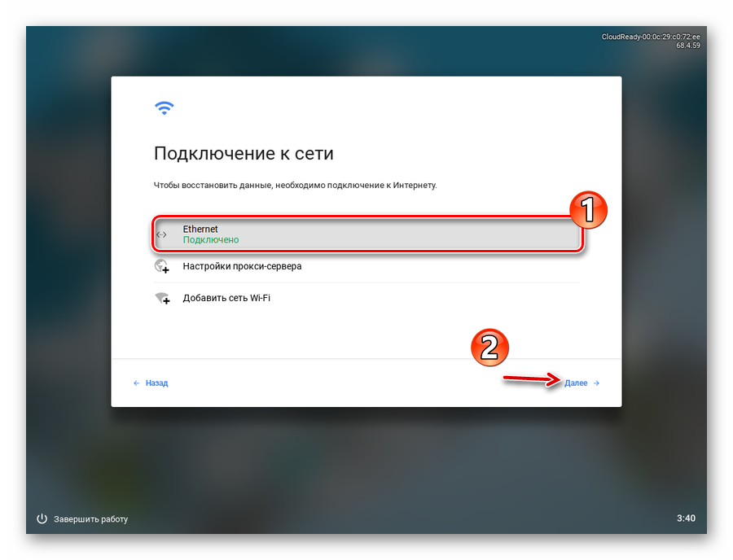Click the blue Wi-Fi icon above the title
This screenshot has width=733, height=560.
point(164,108)
